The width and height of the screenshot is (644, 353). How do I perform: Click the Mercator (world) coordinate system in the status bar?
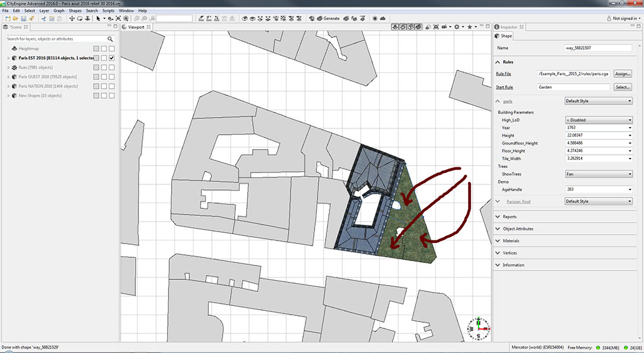point(538,348)
